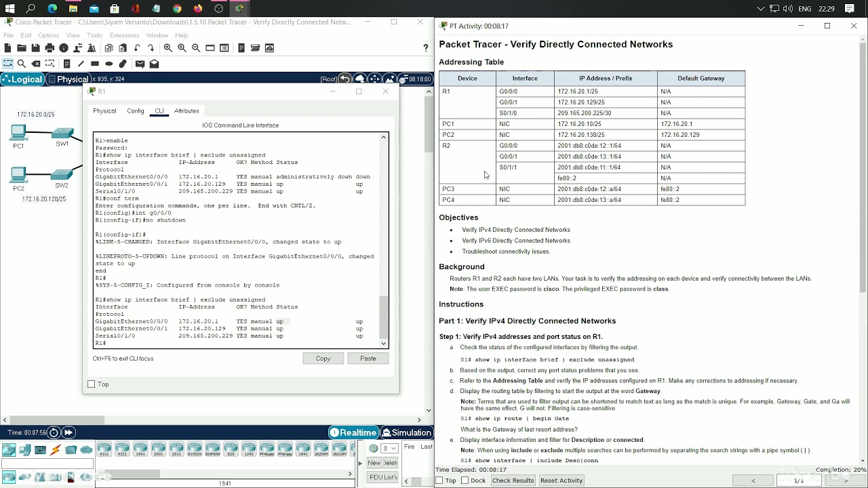Click the Move Object arrows icon
The width and height of the screenshot is (868, 488).
(374, 79)
